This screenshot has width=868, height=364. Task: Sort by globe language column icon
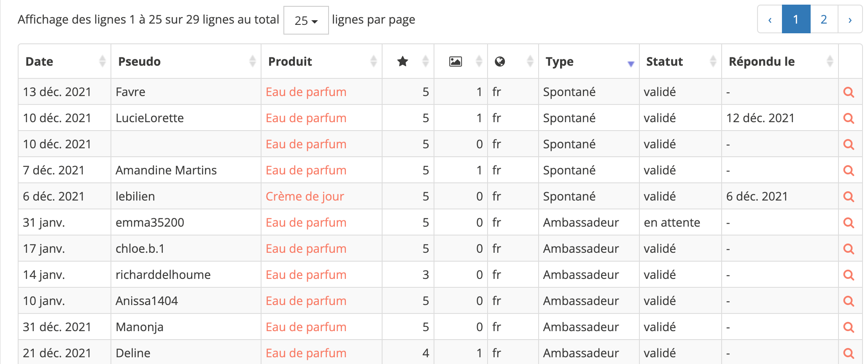(x=500, y=62)
